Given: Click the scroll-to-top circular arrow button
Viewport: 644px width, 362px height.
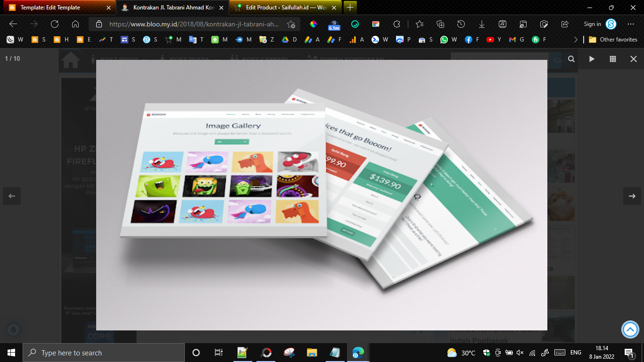Looking at the screenshot, I should (x=630, y=329).
